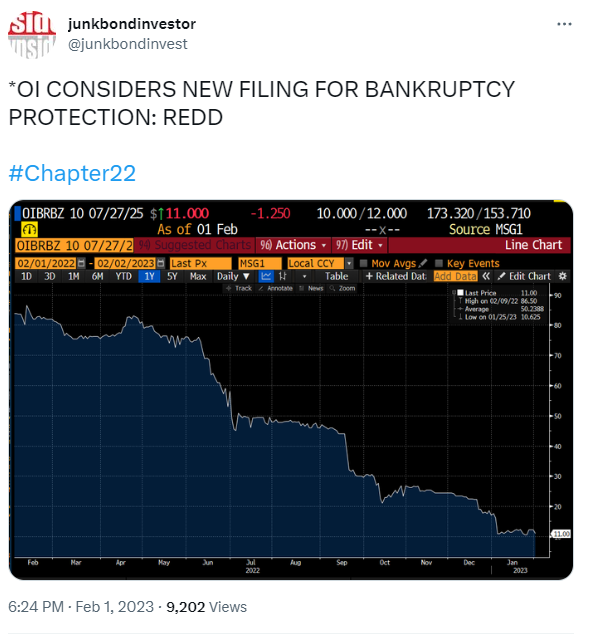Toggle the Last Price legend checkbox
Viewport: 590px width, 642px height.
tap(460, 293)
